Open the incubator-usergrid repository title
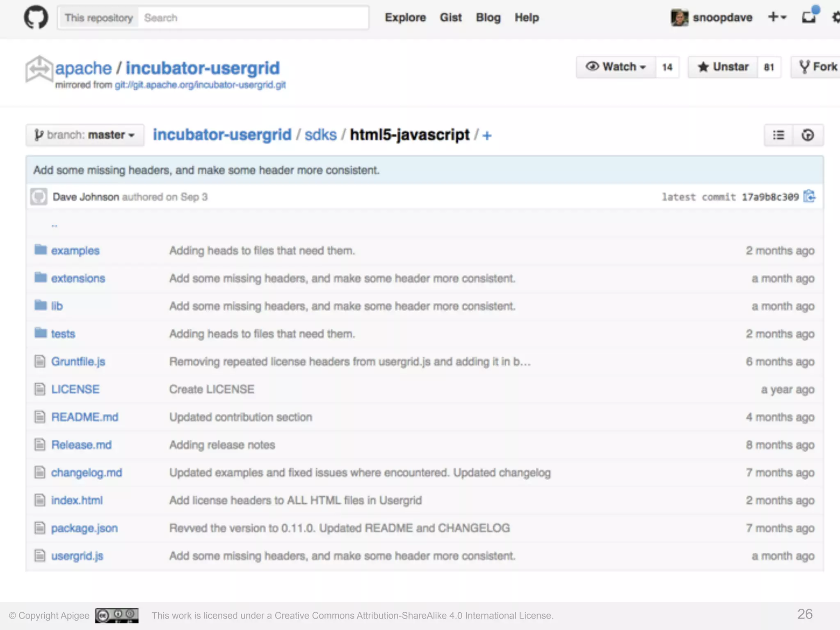Image resolution: width=840 pixels, height=630 pixels. (203, 68)
